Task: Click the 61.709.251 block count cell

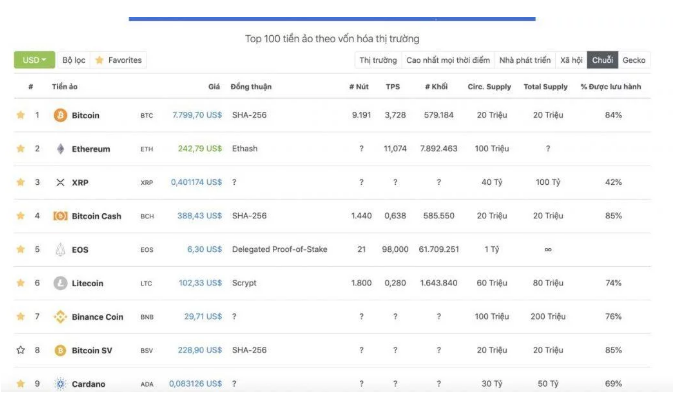Action: pos(439,249)
